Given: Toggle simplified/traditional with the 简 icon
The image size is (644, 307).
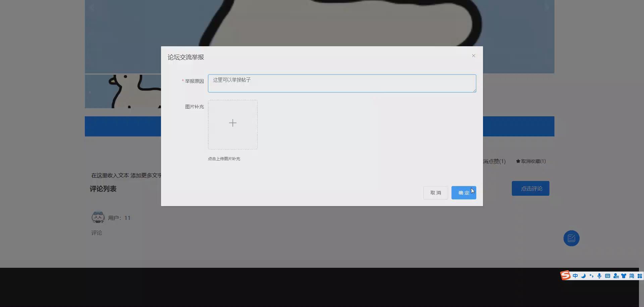Looking at the screenshot, I should (x=632, y=275).
